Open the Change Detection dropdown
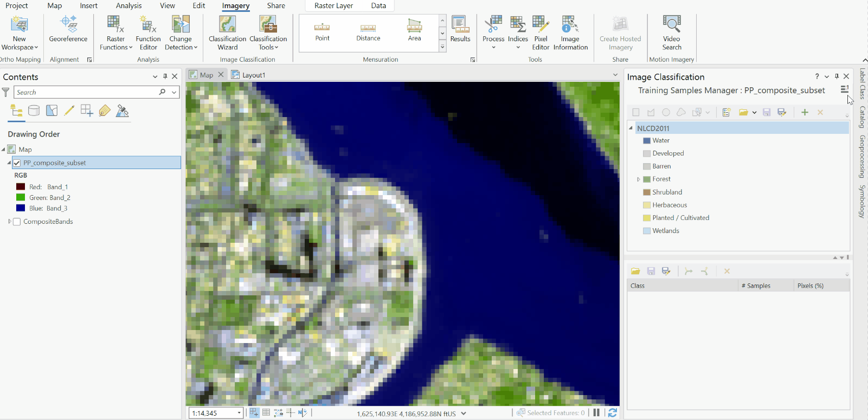This screenshot has width=868, height=420. click(x=181, y=43)
